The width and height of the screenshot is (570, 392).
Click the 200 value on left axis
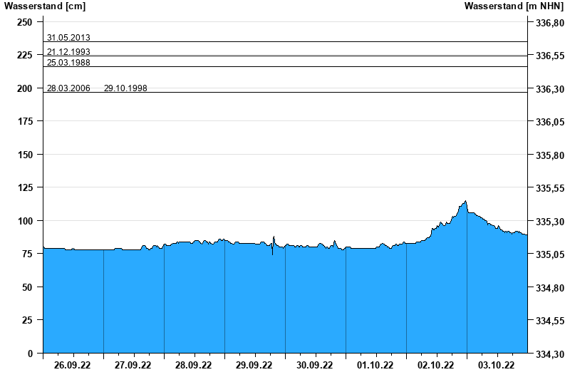[25, 88]
